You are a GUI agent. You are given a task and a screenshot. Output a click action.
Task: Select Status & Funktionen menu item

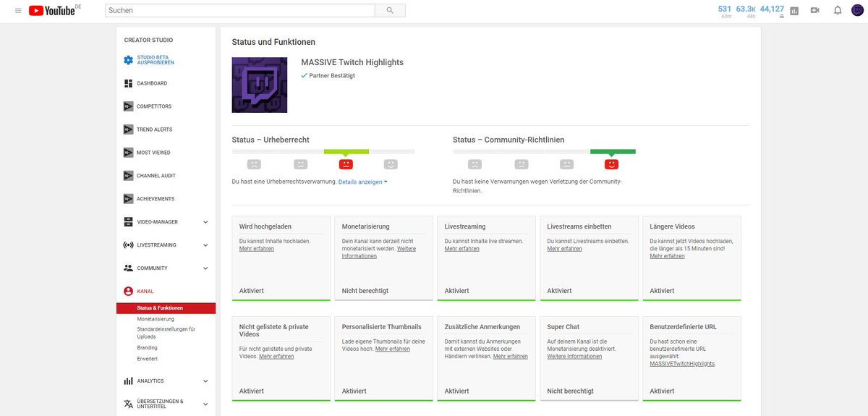pyautogui.click(x=166, y=308)
